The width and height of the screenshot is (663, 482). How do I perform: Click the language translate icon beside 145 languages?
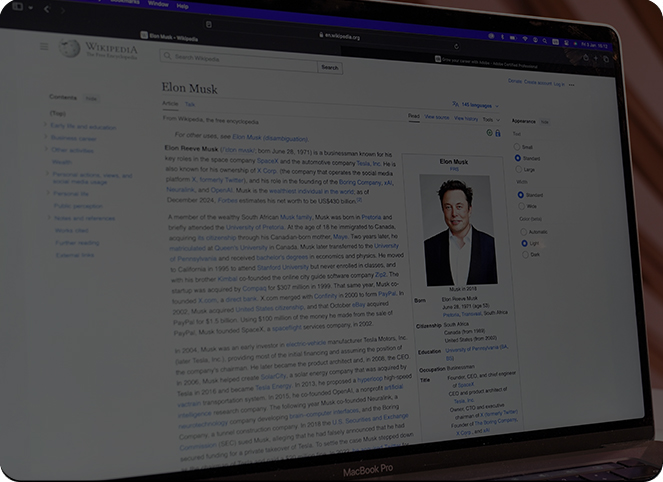pyautogui.click(x=455, y=104)
